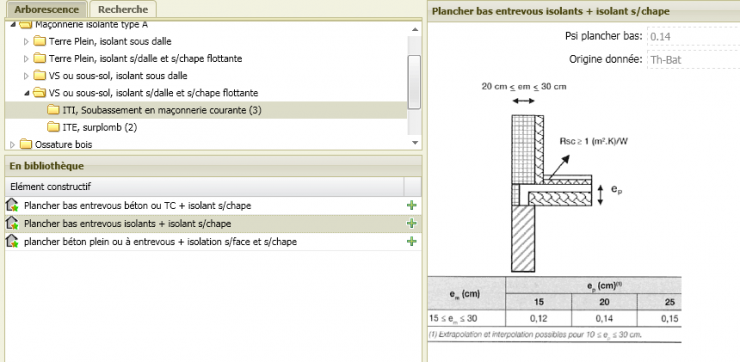
Task: Collapse 'VS ou sous-sol, isolant s/dalle et s/chape flottante'
Action: coord(26,93)
